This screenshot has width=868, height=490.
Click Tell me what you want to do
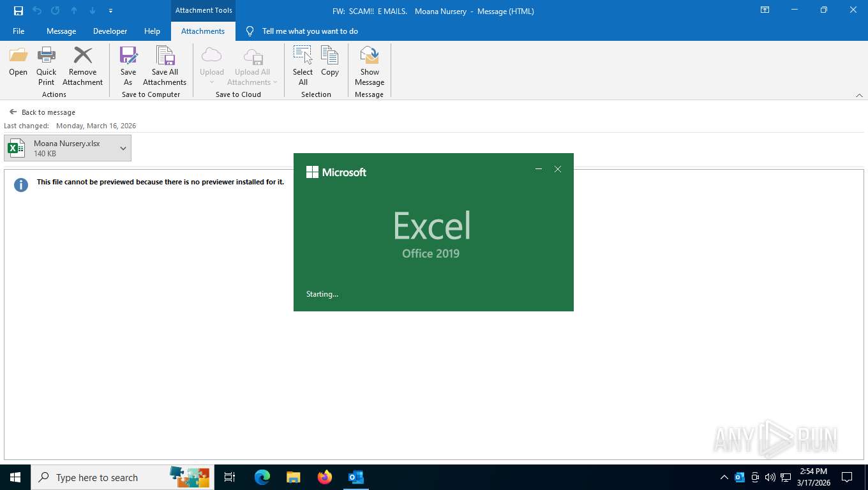(x=310, y=31)
